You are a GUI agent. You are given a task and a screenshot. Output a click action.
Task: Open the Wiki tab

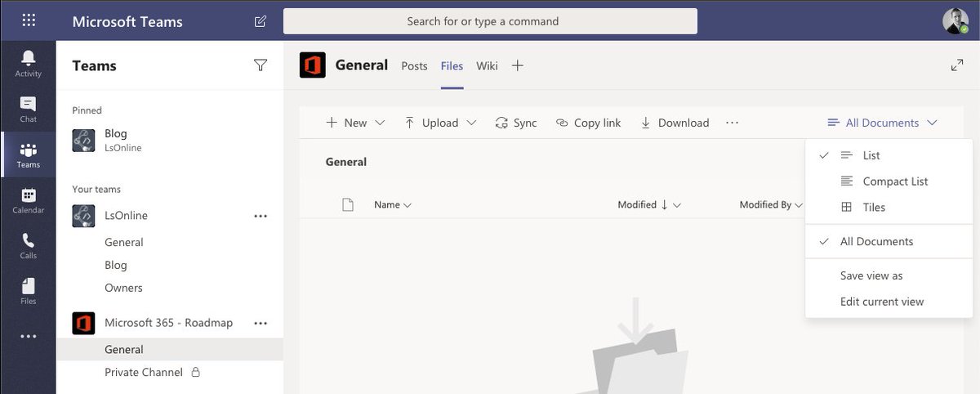coord(487,66)
